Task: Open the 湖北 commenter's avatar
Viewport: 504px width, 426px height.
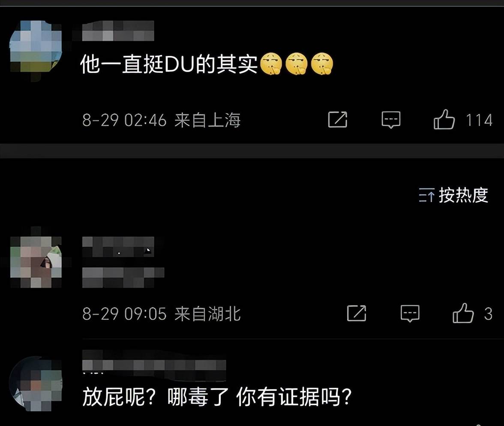Action: point(36,262)
